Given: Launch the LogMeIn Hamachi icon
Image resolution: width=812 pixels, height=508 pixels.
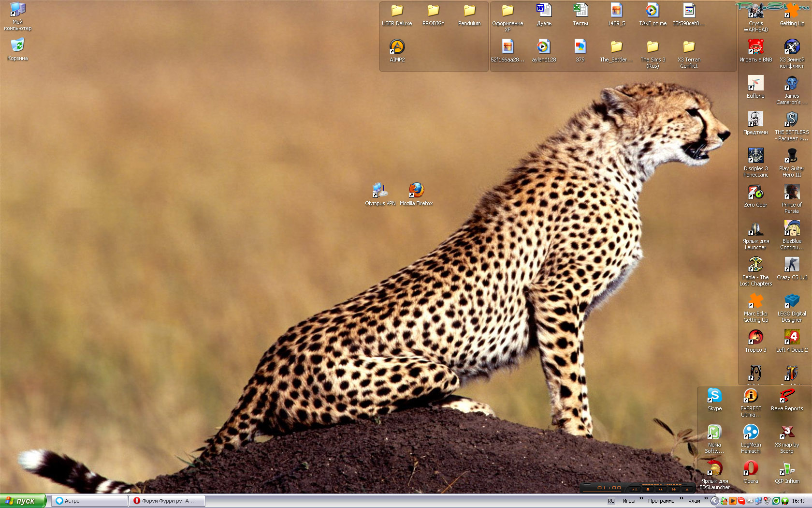Looking at the screenshot, I should tap(751, 432).
